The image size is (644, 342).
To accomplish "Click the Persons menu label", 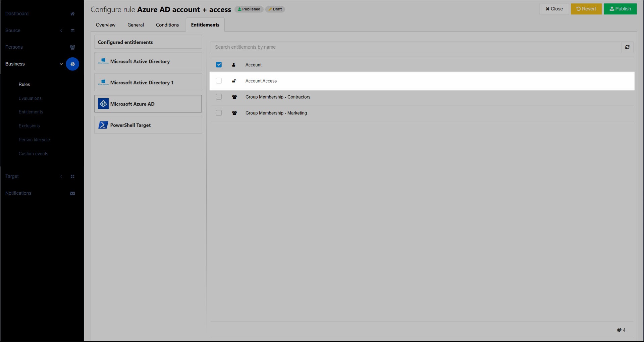I will 14,47.
